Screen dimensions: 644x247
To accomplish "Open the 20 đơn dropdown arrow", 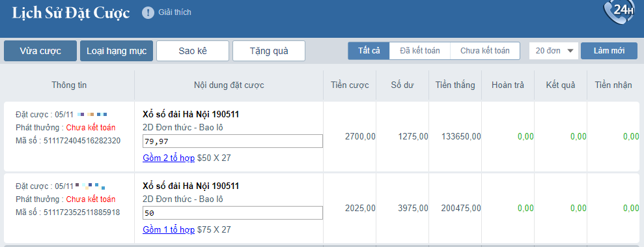I will 570,51.
